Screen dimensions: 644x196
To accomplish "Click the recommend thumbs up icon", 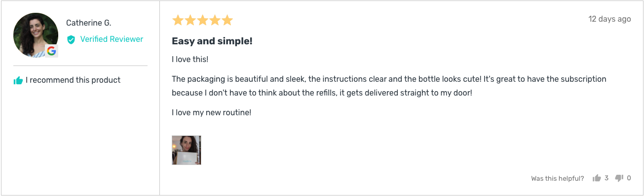I will pos(18,80).
